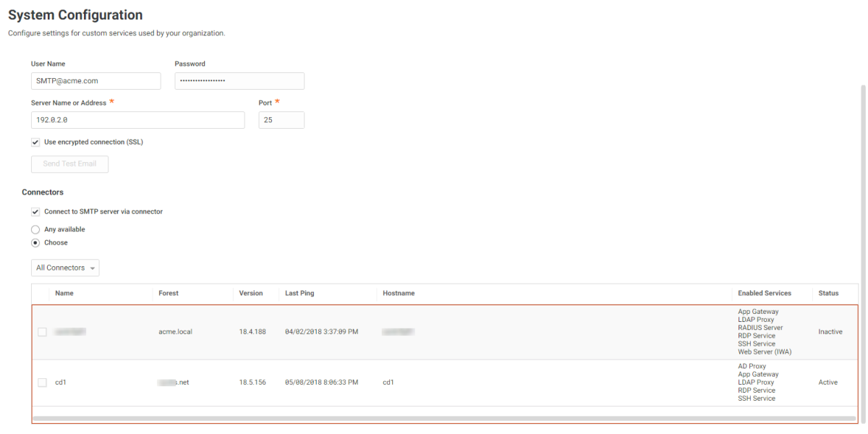Sort table by Last Ping column
Viewport: 868px width, 434px height.
click(x=299, y=294)
